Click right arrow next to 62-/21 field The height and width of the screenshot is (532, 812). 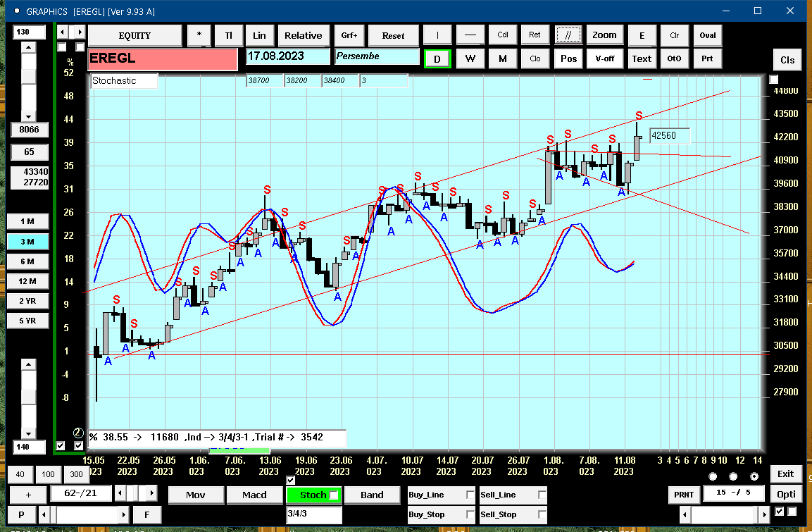151,493
